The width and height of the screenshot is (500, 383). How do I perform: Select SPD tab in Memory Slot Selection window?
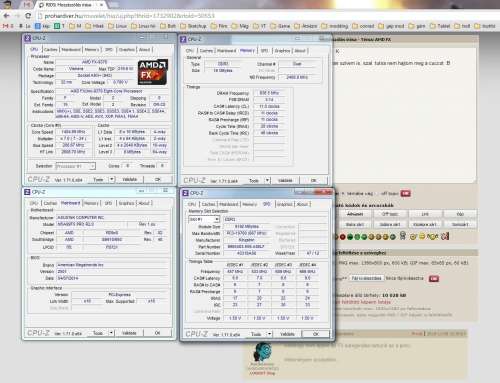pos(267,204)
